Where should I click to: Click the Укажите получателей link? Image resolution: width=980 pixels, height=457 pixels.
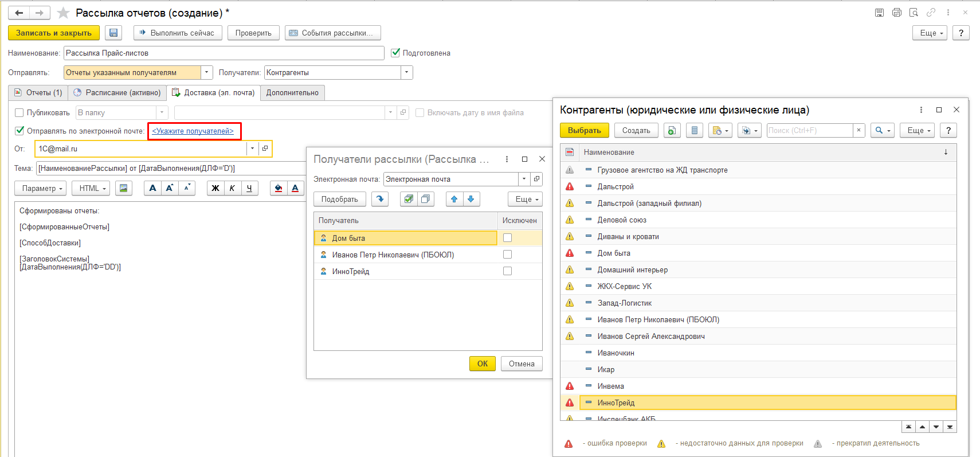pos(193,131)
